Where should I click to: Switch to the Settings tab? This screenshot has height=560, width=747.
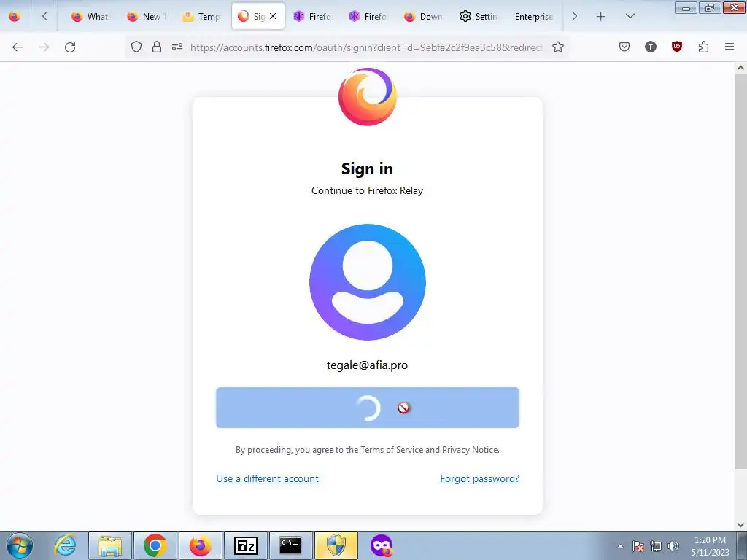(x=479, y=17)
